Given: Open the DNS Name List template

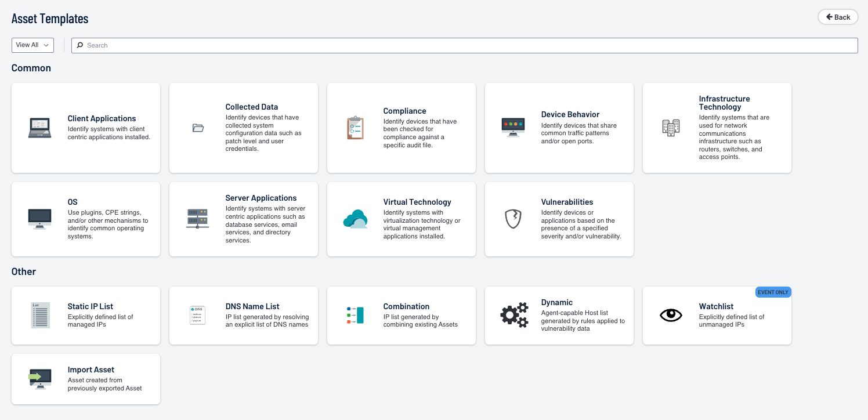Looking at the screenshot, I should point(252,306).
